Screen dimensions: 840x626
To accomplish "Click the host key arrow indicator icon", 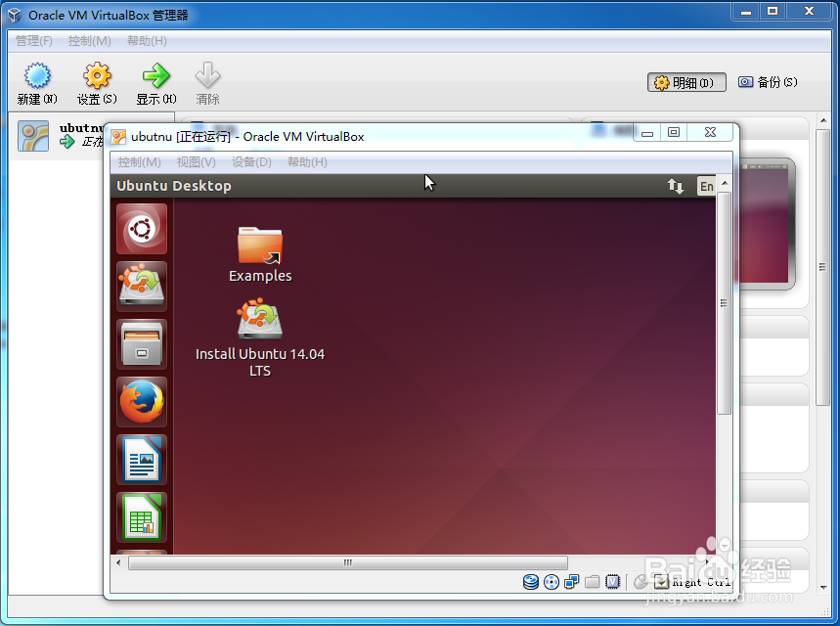I will coord(662,582).
